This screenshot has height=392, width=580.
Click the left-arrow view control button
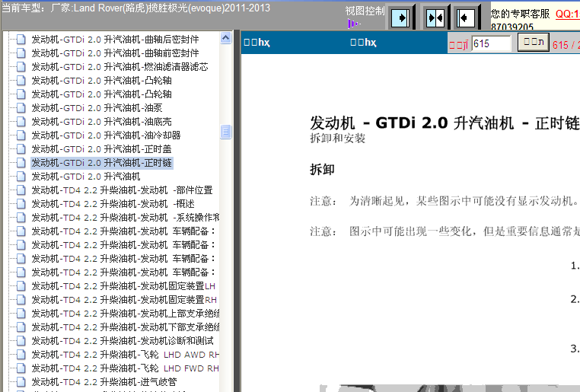tap(465, 18)
